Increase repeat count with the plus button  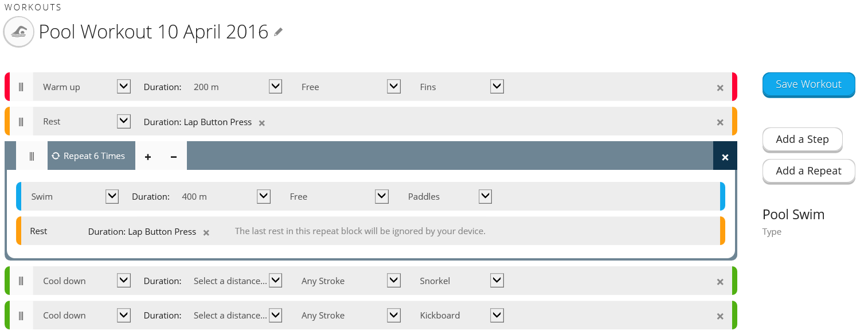tap(148, 157)
